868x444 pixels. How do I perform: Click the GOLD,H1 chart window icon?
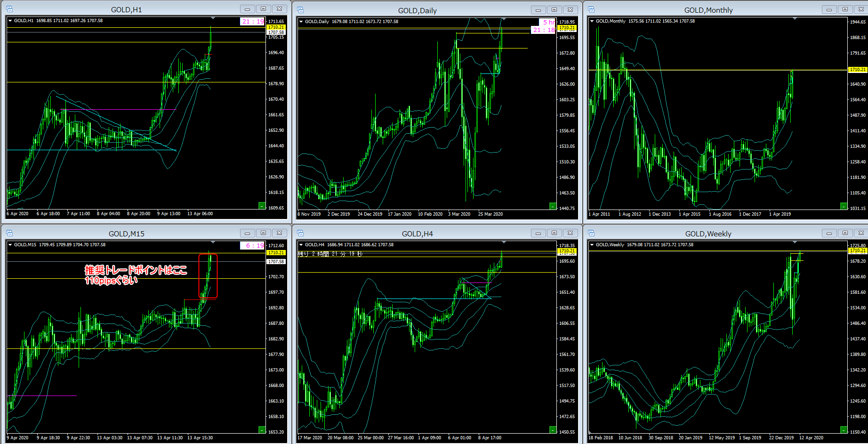coord(9,9)
